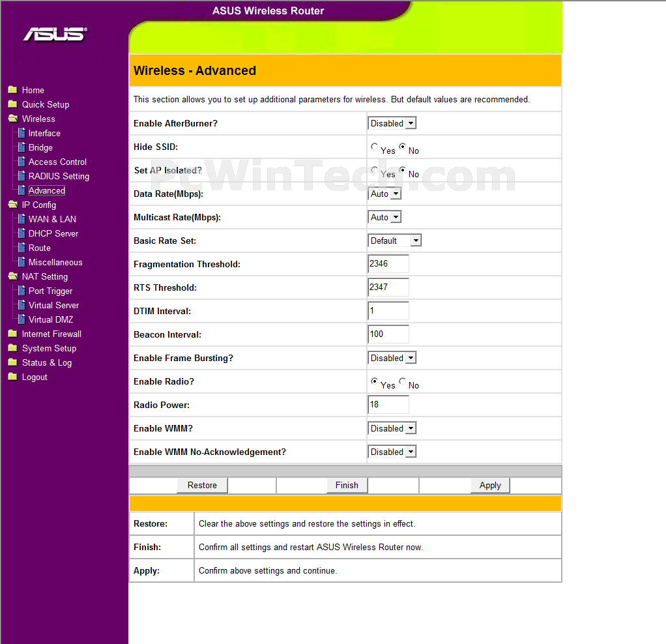
Task: Click the Fragmentation Threshold input field
Action: coord(388,264)
